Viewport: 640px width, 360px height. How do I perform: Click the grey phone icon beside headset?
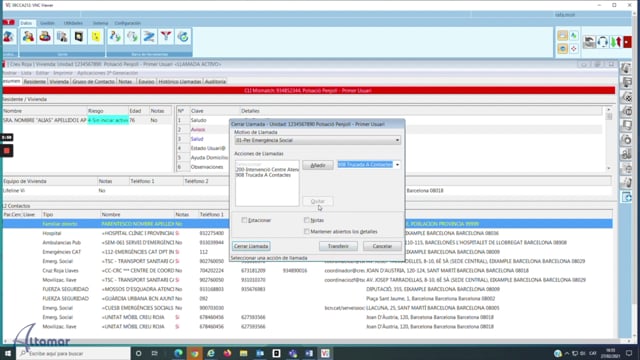coord(589,42)
